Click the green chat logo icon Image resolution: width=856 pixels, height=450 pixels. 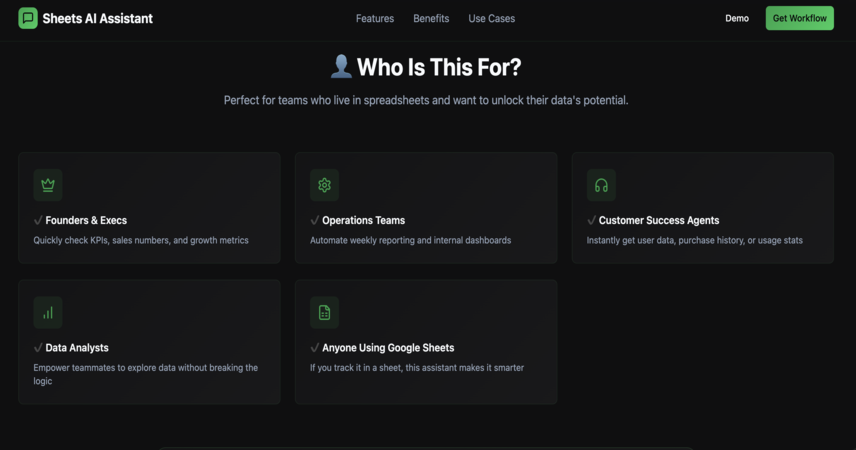click(x=28, y=18)
